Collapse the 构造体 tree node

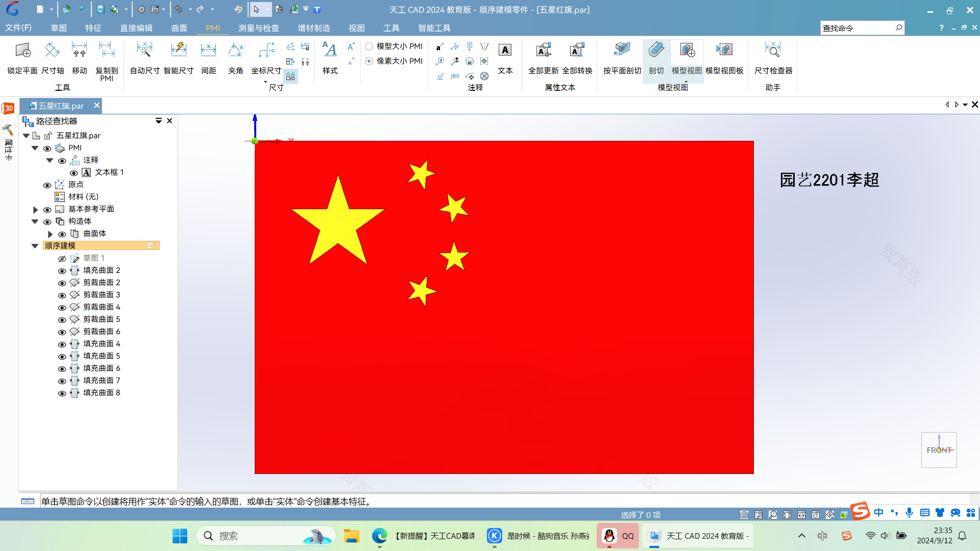coord(35,221)
